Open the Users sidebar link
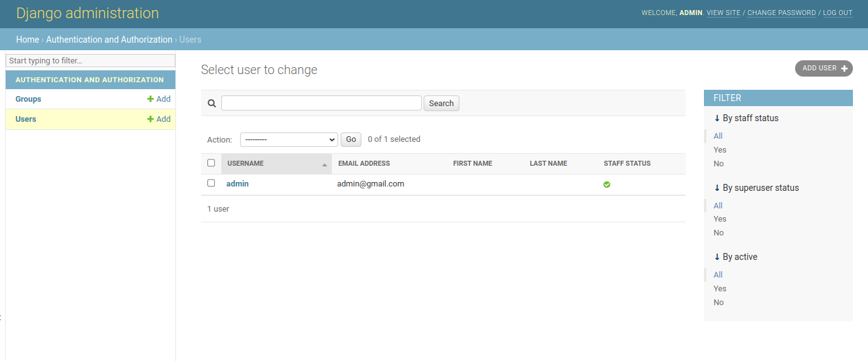Viewport: 868px width, 361px height. click(x=26, y=119)
